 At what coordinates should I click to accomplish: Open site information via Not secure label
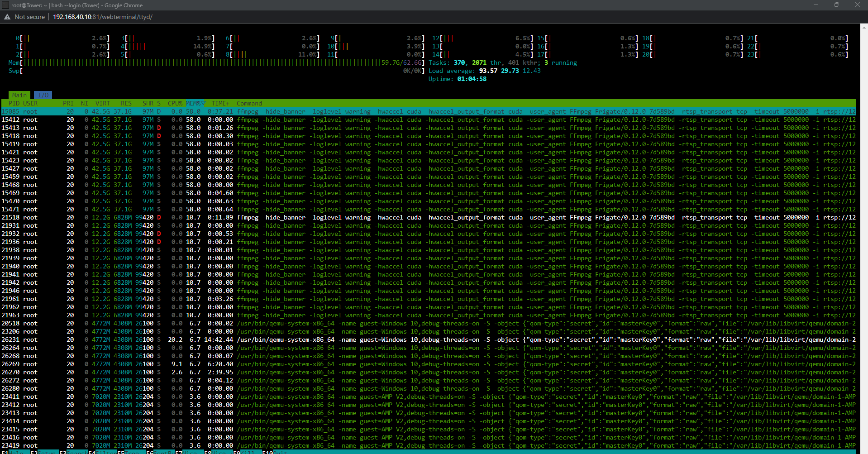click(29, 17)
